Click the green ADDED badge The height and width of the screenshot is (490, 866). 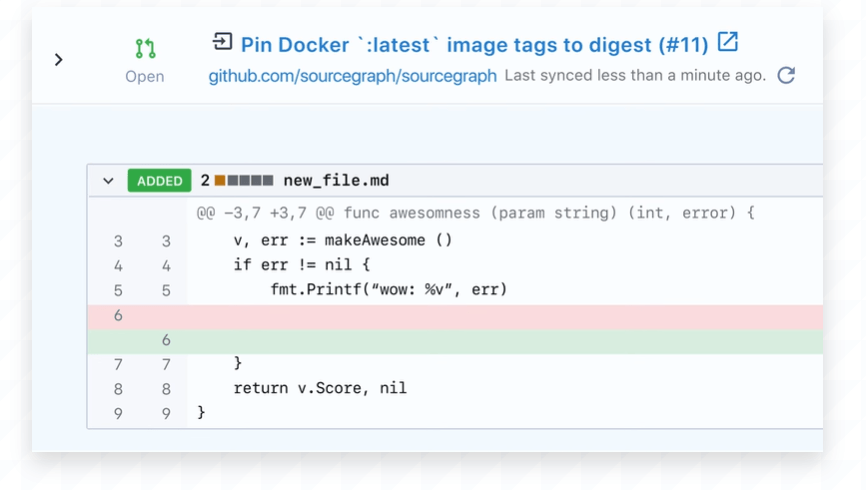tap(160, 181)
